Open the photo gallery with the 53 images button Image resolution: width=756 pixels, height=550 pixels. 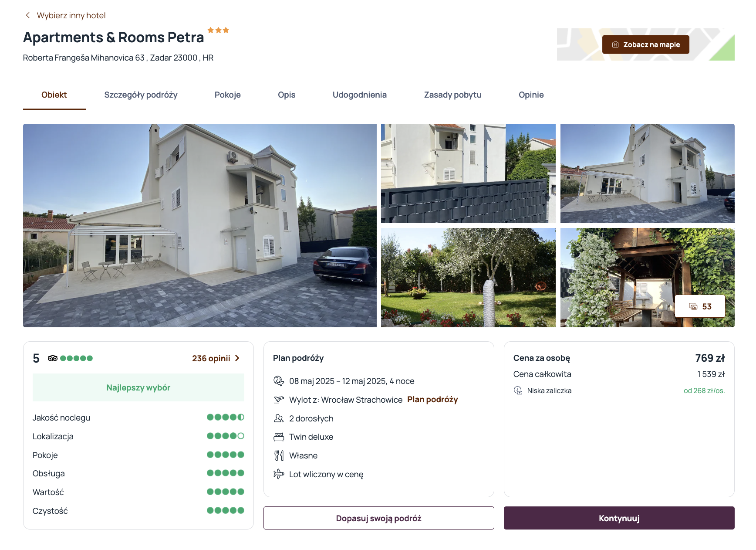tap(700, 306)
